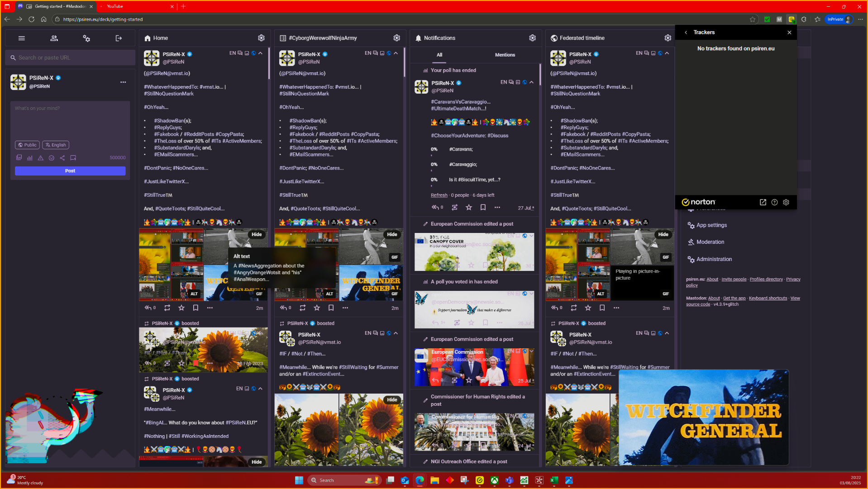
Task: Add content warning triangle in compose box
Action: click(40, 158)
